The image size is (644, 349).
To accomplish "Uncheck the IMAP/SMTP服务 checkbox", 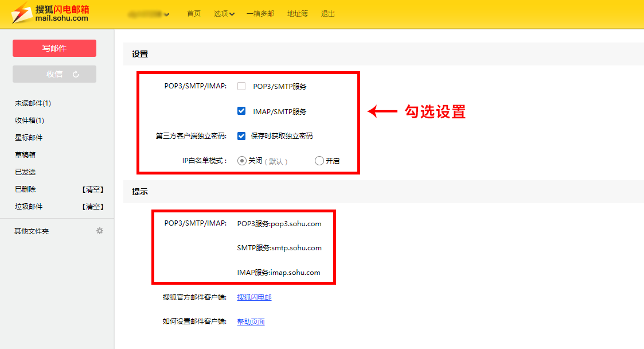I will tap(241, 111).
